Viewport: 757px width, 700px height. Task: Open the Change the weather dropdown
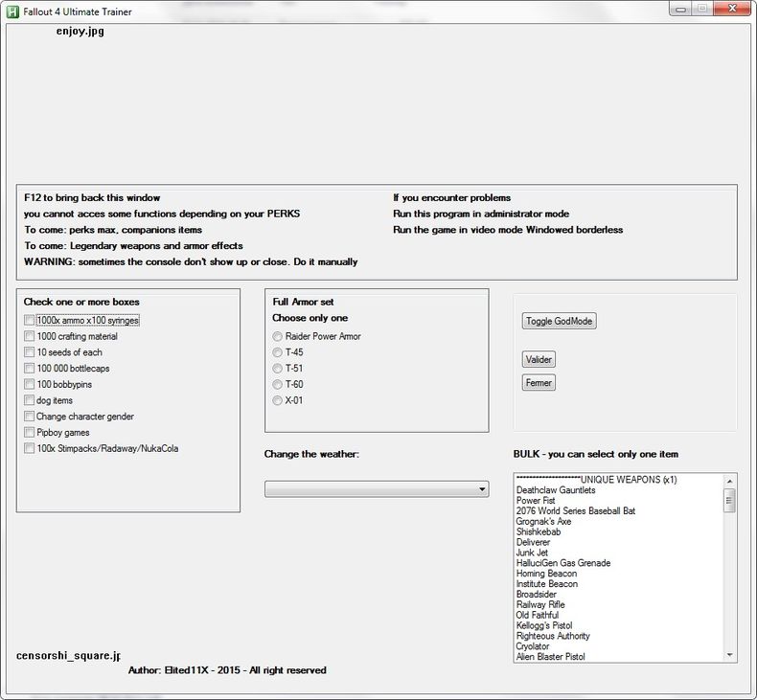[x=377, y=489]
